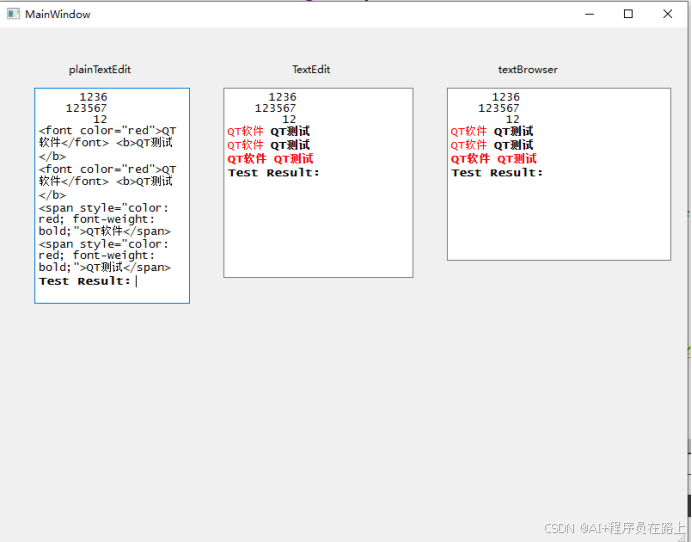The image size is (692, 542).
Task: Click the TextEdit label
Action: tap(311, 69)
